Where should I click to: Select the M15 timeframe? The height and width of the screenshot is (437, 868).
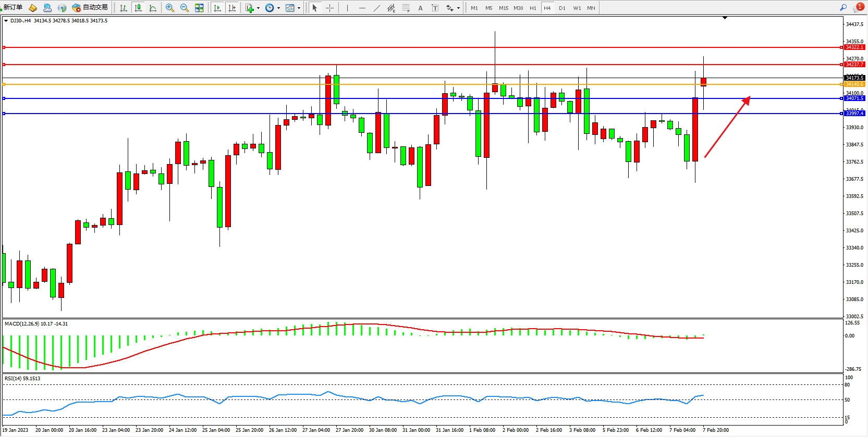[x=503, y=8]
